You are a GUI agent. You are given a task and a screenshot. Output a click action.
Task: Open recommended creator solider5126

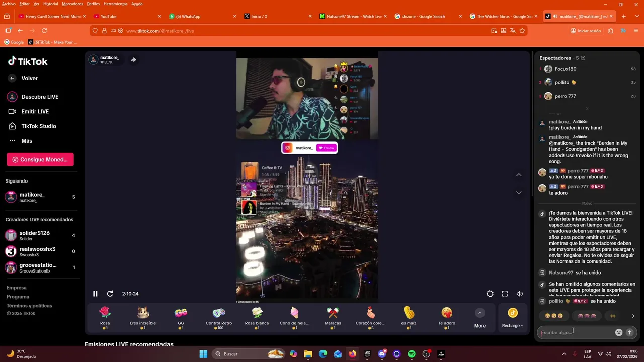[x=40, y=235]
